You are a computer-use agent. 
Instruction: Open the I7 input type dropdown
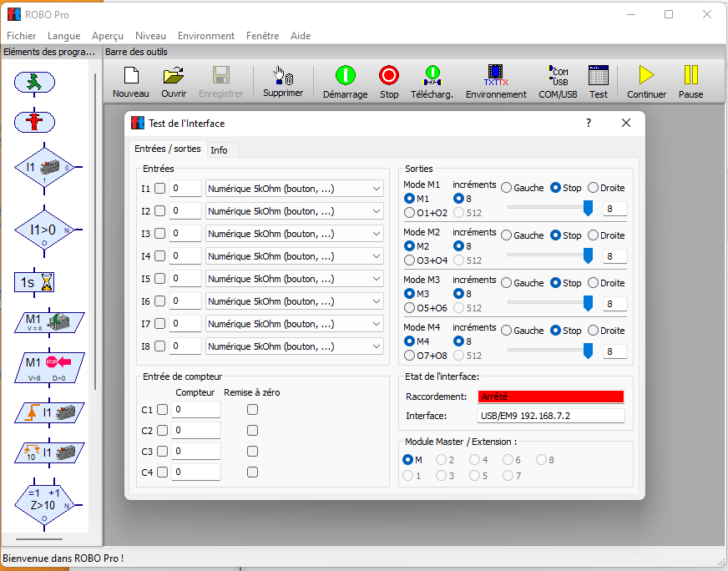295,324
